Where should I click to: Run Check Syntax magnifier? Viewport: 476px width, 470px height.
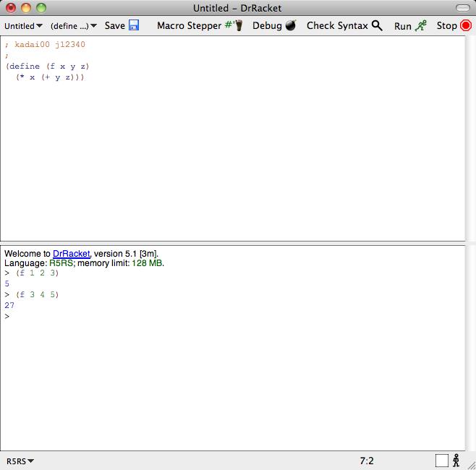click(x=344, y=25)
